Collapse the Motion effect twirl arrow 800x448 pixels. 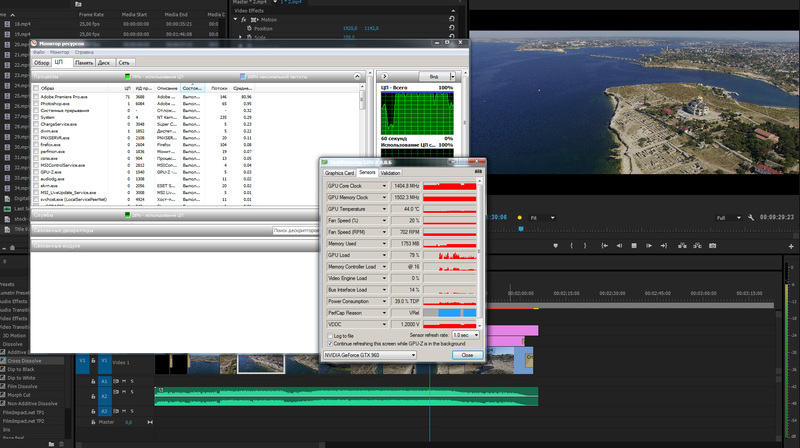click(236, 19)
